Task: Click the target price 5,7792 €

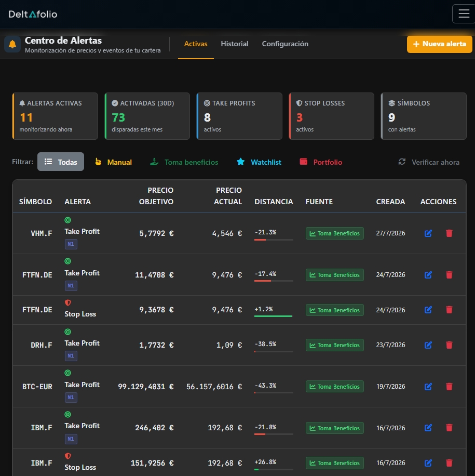Action: pyautogui.click(x=156, y=233)
